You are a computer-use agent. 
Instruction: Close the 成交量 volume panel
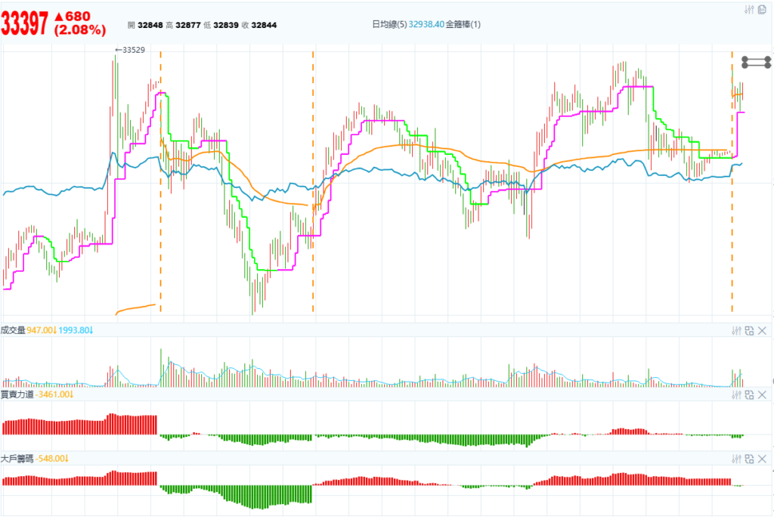[x=762, y=330]
